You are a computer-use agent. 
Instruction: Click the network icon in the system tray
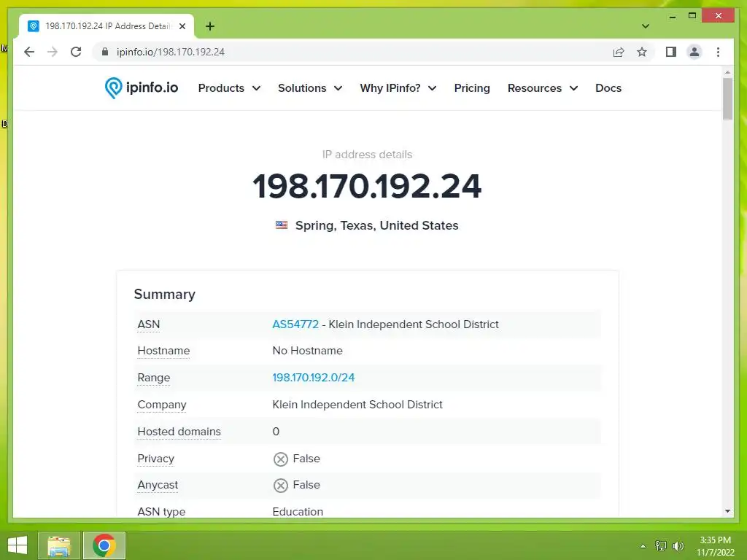pos(660,546)
